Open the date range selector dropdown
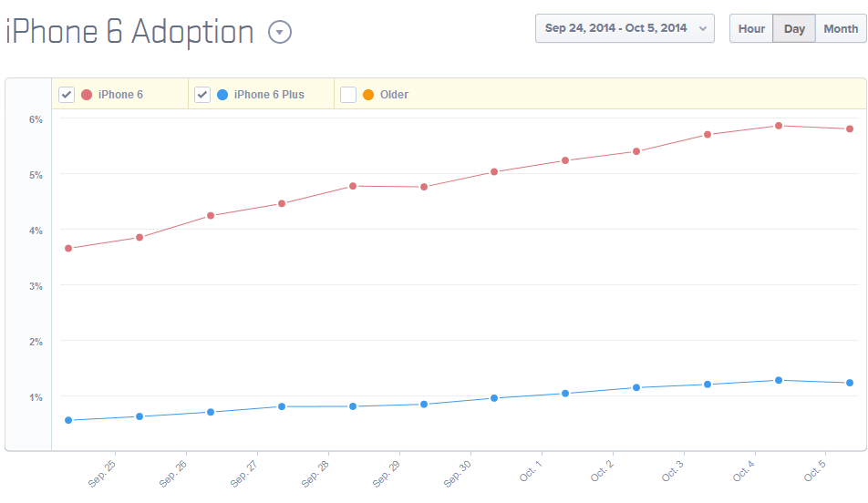Image resolution: width=868 pixels, height=503 pixels. (625, 28)
